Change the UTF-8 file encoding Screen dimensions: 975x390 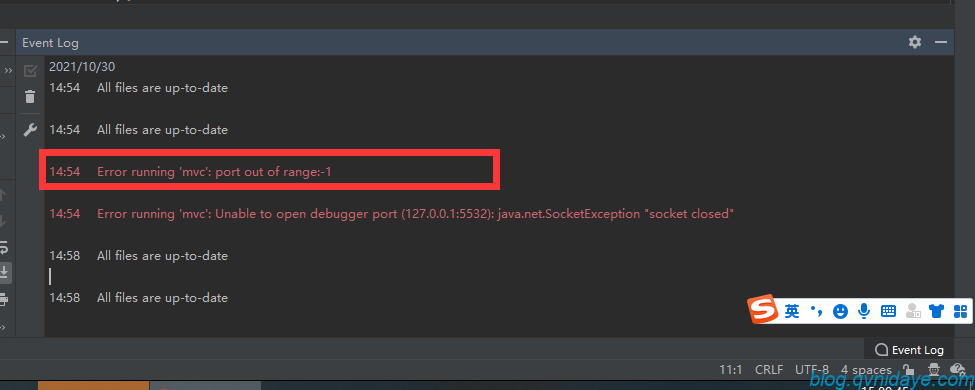pyautogui.click(x=811, y=369)
